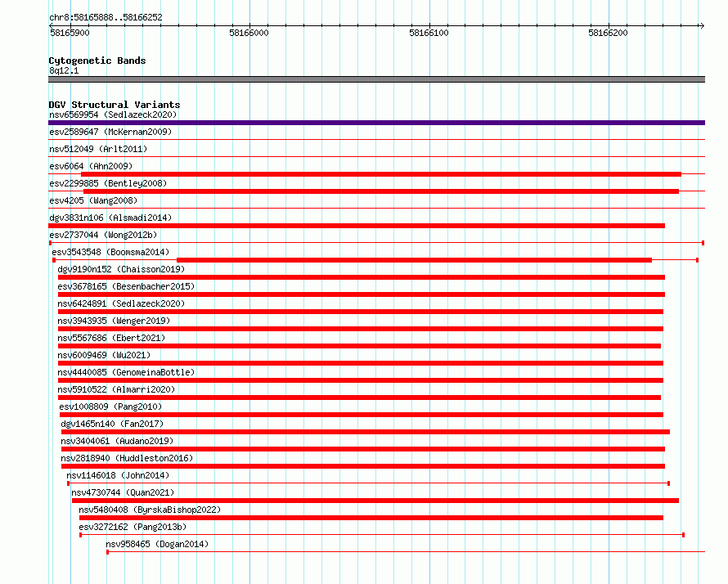Screen dimensions: 728x584
Task: Open variant esv1008809 (Pang2010)
Action: [x=110, y=407]
